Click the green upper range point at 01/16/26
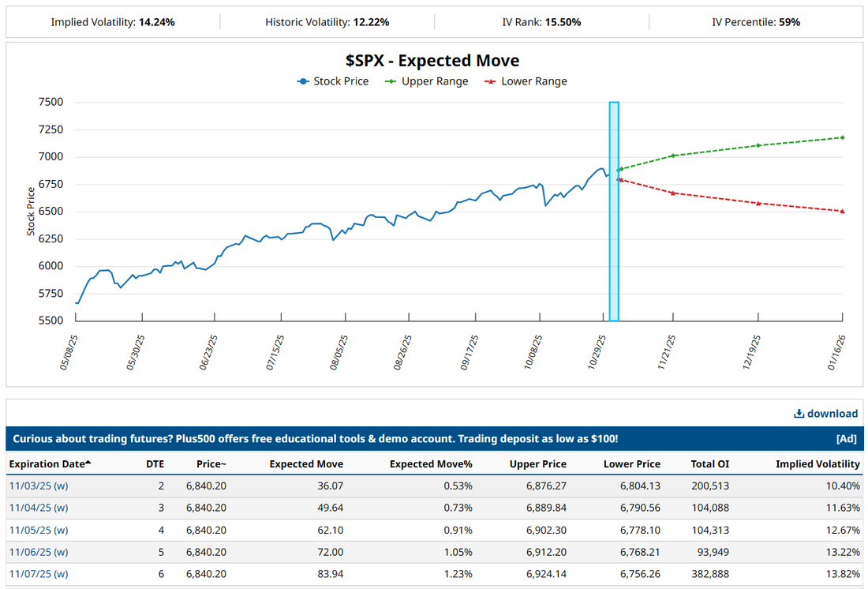 coord(843,137)
